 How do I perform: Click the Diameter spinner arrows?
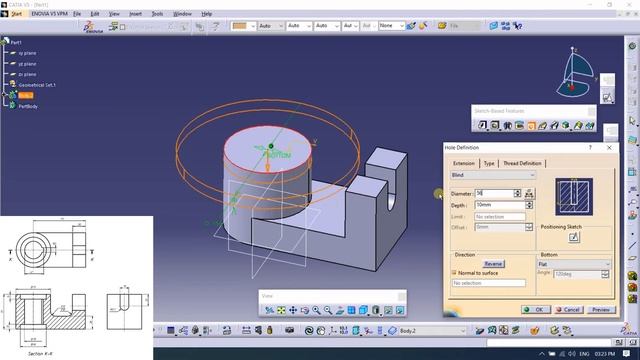(x=518, y=193)
